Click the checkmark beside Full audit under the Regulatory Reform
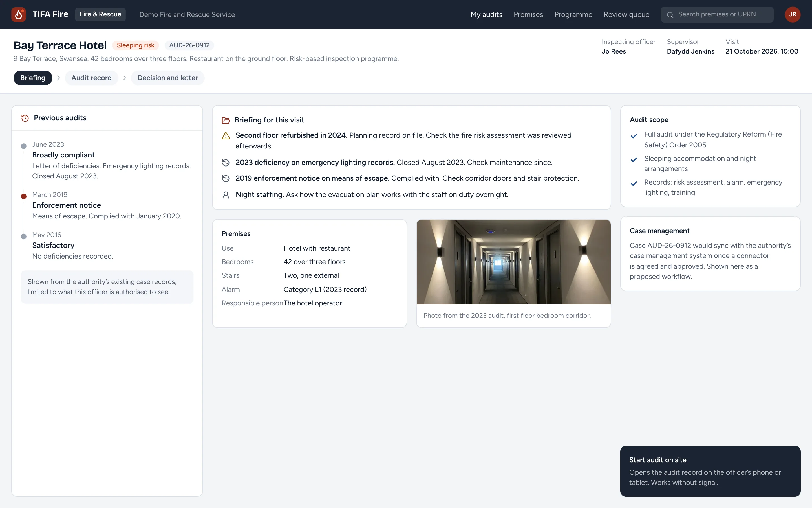Image resolution: width=812 pixels, height=508 pixels. (634, 136)
